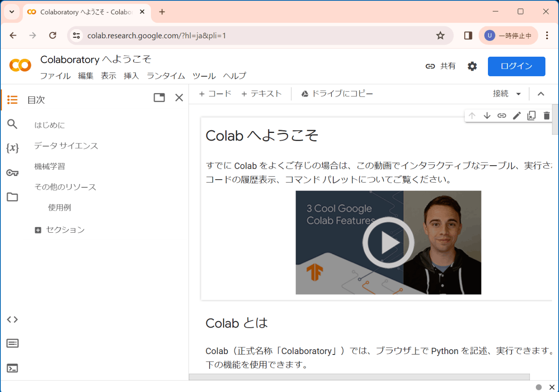Viewport: 559px width, 392px height.
Task: Open the 接続 dropdown arrow
Action: [x=519, y=94]
